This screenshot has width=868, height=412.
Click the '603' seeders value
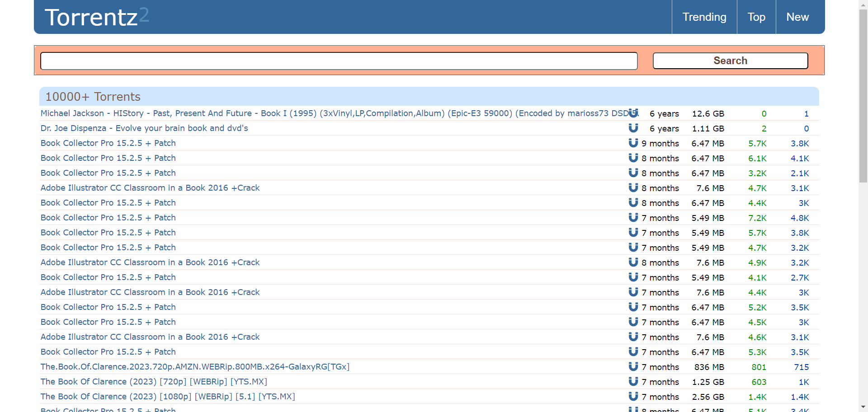point(759,382)
